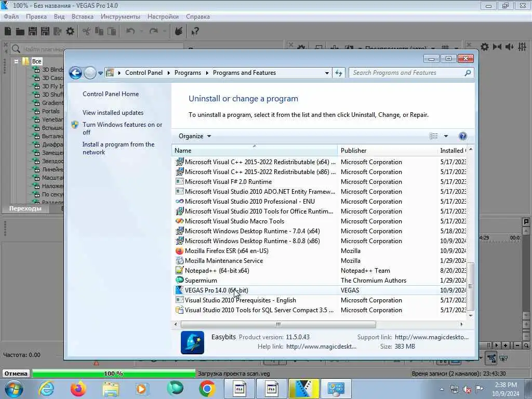Click the muted volume icon in system tray
Viewport: 532px width, 399px height.
tap(467, 390)
